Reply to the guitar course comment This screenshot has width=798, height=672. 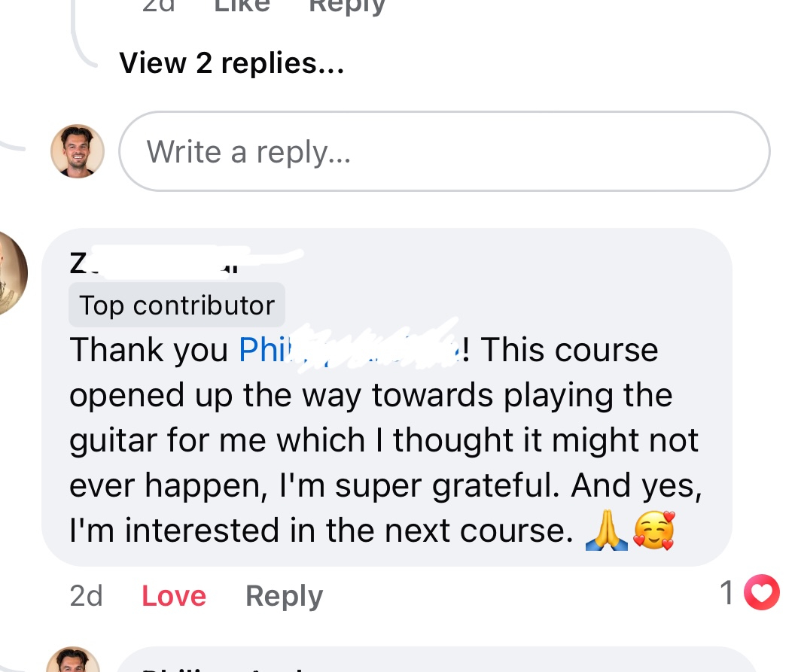284,596
